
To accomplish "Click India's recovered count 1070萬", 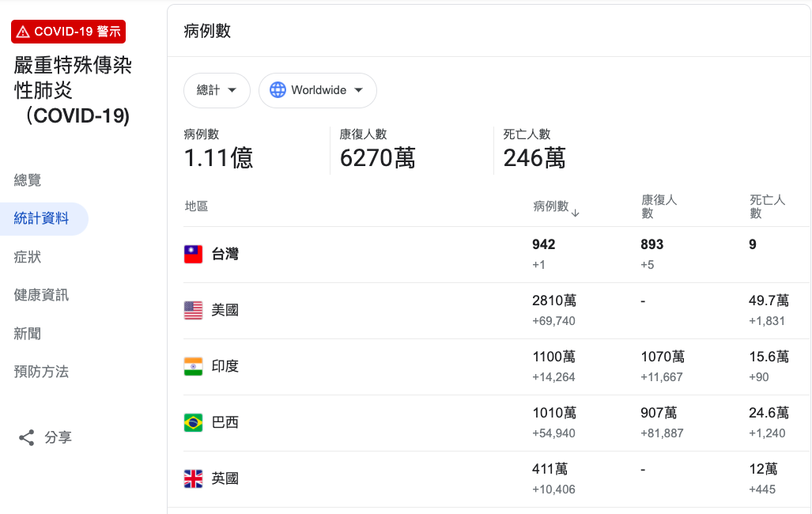I will tap(663, 357).
